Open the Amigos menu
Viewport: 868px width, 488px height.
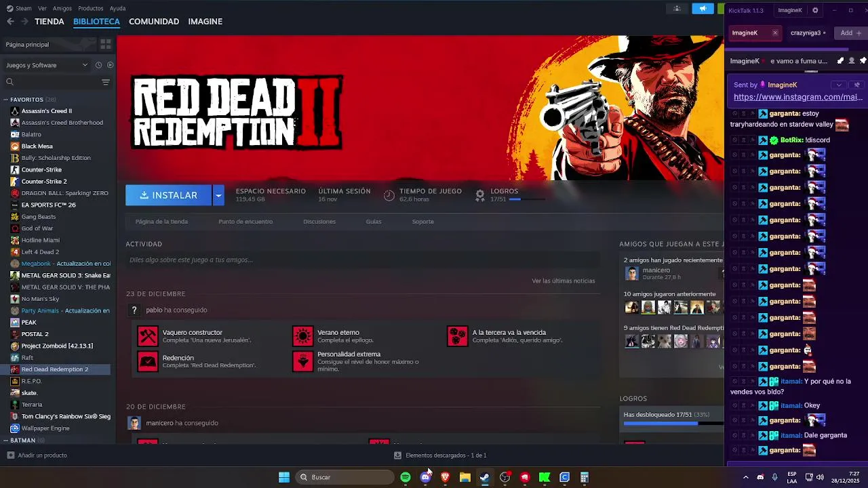tap(62, 8)
